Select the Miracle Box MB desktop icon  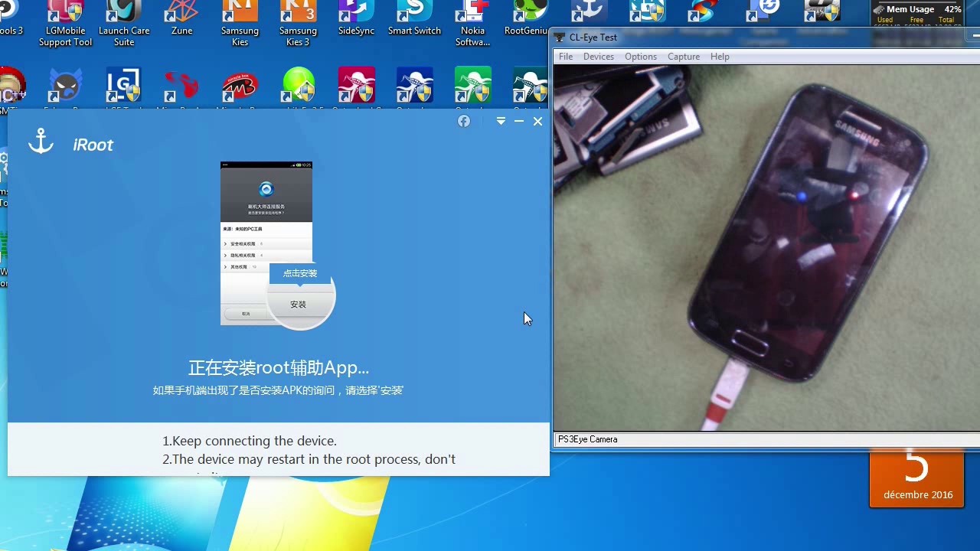click(x=240, y=86)
